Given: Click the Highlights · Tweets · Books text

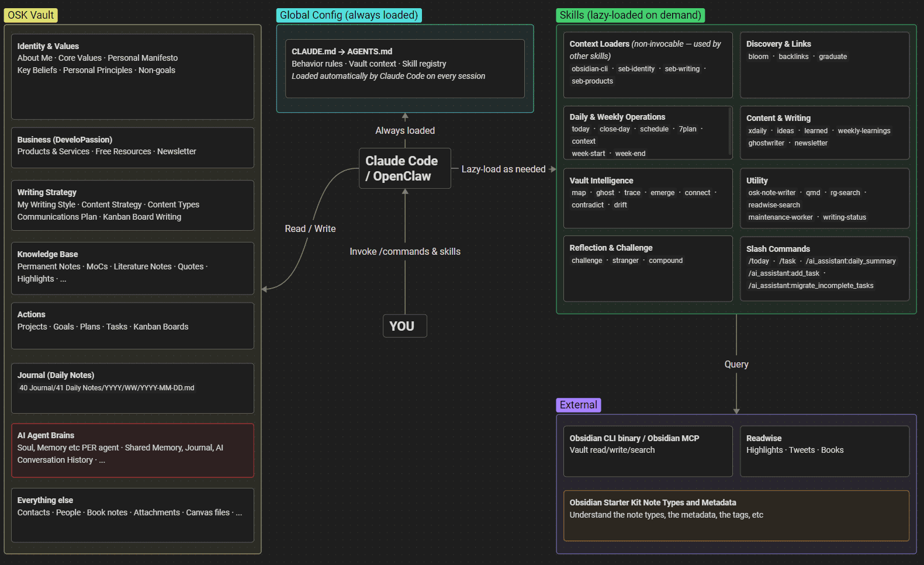Looking at the screenshot, I should point(795,450).
